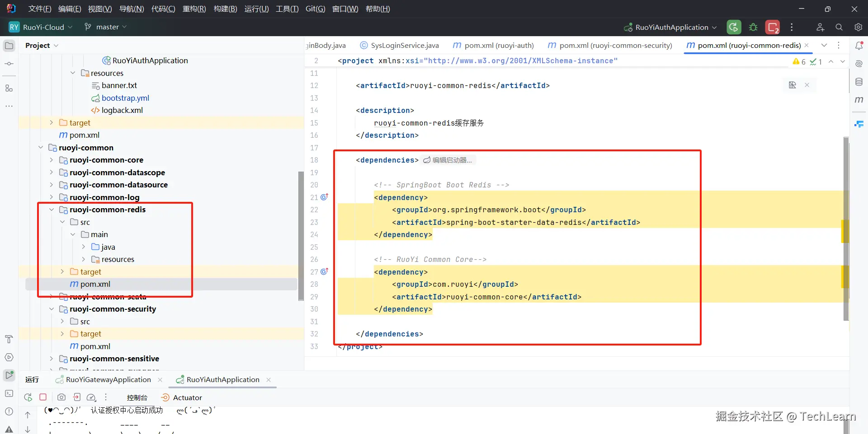Open more run actions menu in top toolbar
The width and height of the screenshot is (868, 434).
click(792, 27)
